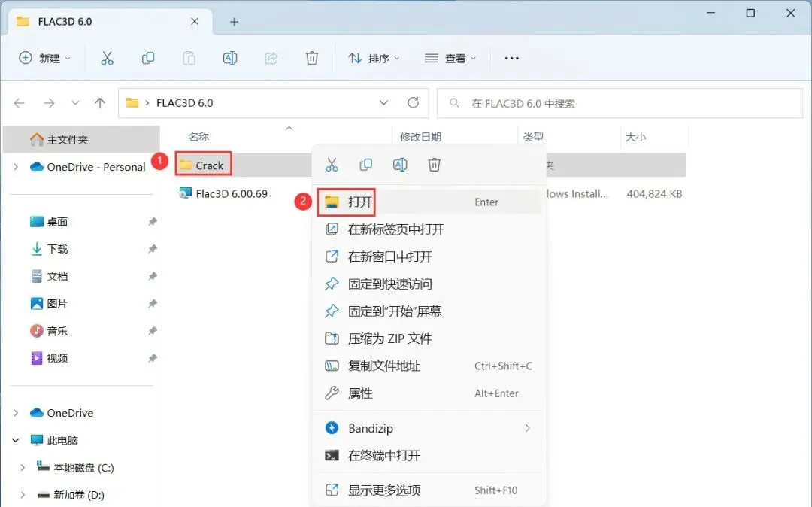This screenshot has height=507, width=812.
Task: Click the Rename icon in the context menu
Action: (x=400, y=165)
